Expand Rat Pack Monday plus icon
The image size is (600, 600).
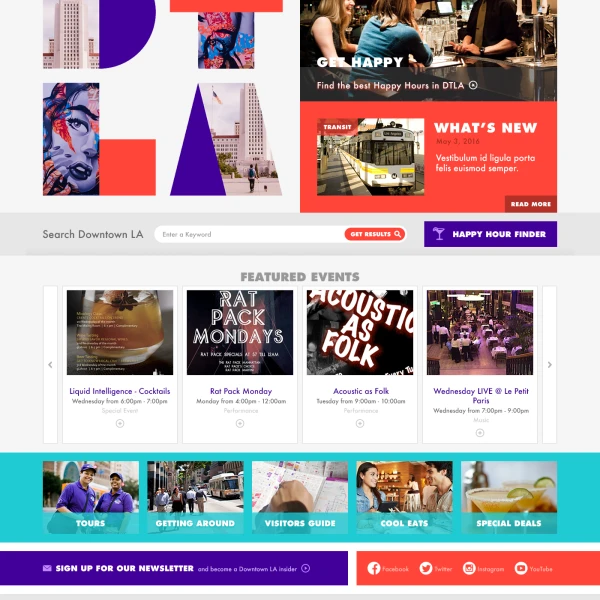(x=240, y=423)
